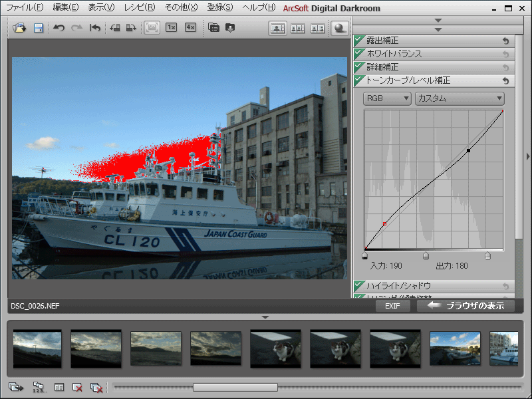Collapse the filmstrip with the center arrow
The height and width of the screenshot is (399, 532).
[265, 317]
